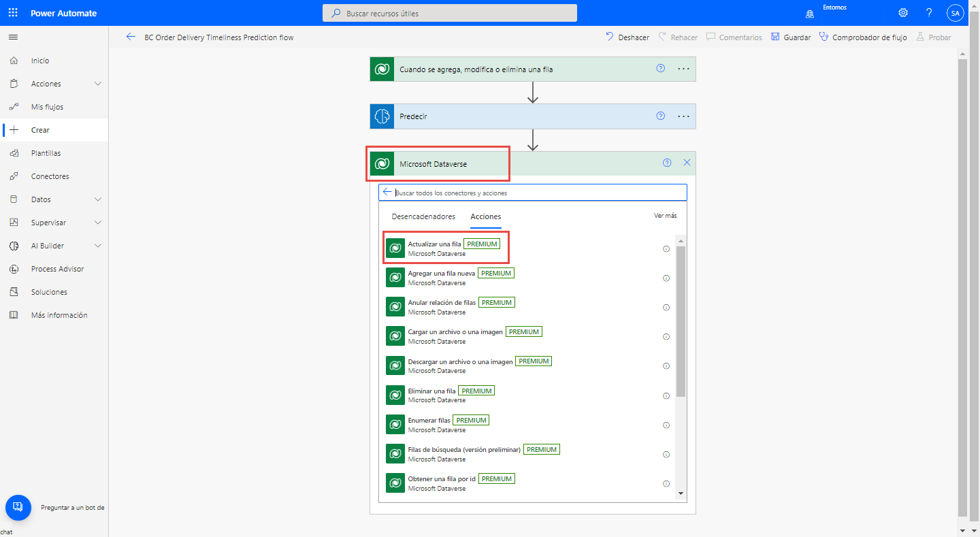Focus the Buscar recursos útiles search box
Viewport: 980px width, 537px height.
[450, 13]
